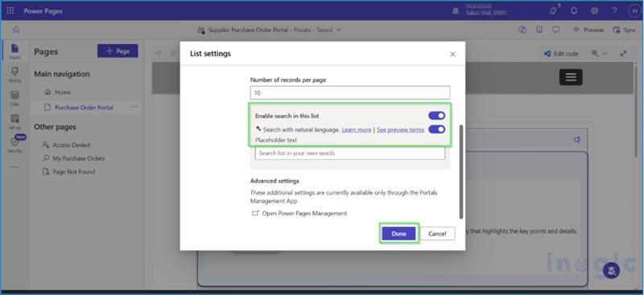The height and width of the screenshot is (295, 644).
Task: Click the sidebar more options ellipsis
Action: (x=14, y=167)
